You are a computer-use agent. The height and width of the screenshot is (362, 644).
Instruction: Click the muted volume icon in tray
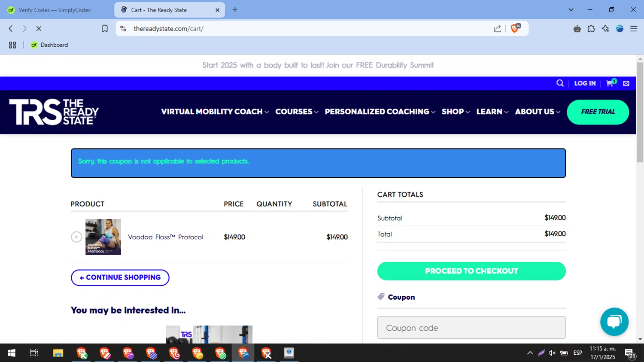point(552,353)
